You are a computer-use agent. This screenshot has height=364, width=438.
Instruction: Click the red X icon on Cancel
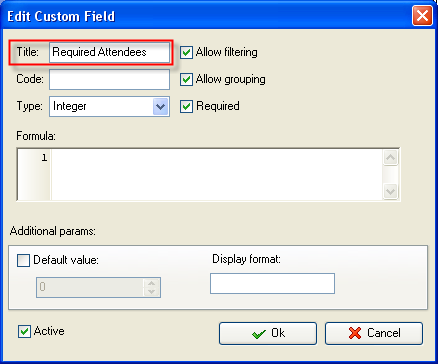[x=355, y=333]
